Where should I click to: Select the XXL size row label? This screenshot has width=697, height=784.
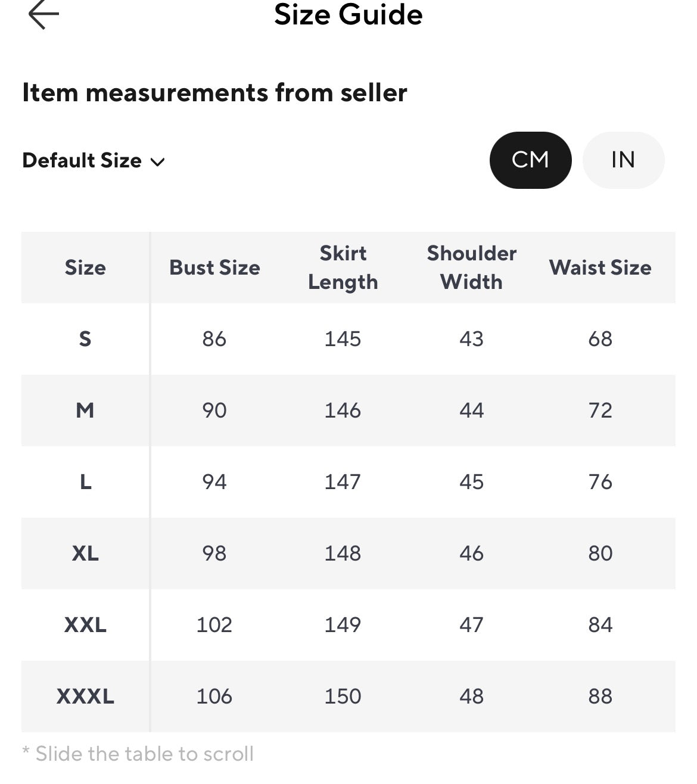[x=85, y=625]
